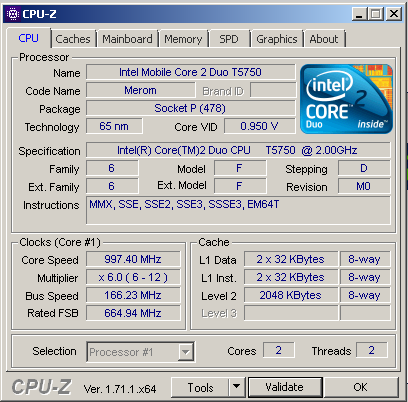The image size is (408, 402).
Task: Click the Stepping value D
Action: coord(364,168)
